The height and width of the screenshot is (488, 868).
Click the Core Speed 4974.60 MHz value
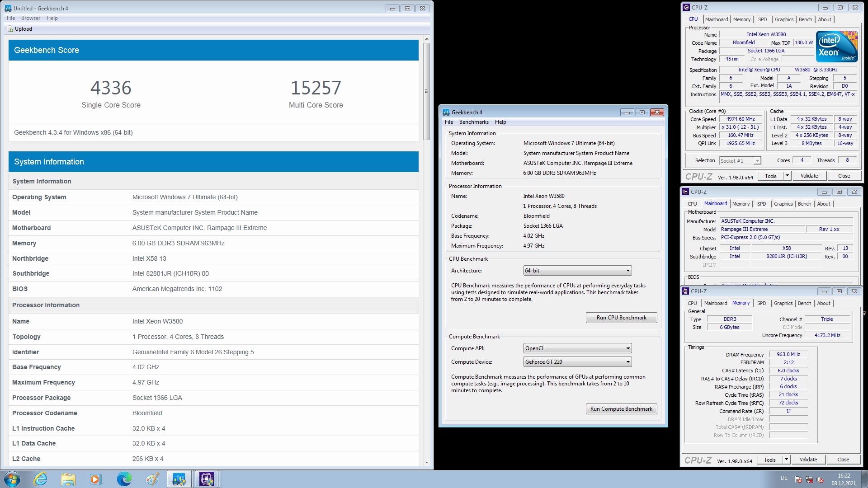(x=741, y=119)
